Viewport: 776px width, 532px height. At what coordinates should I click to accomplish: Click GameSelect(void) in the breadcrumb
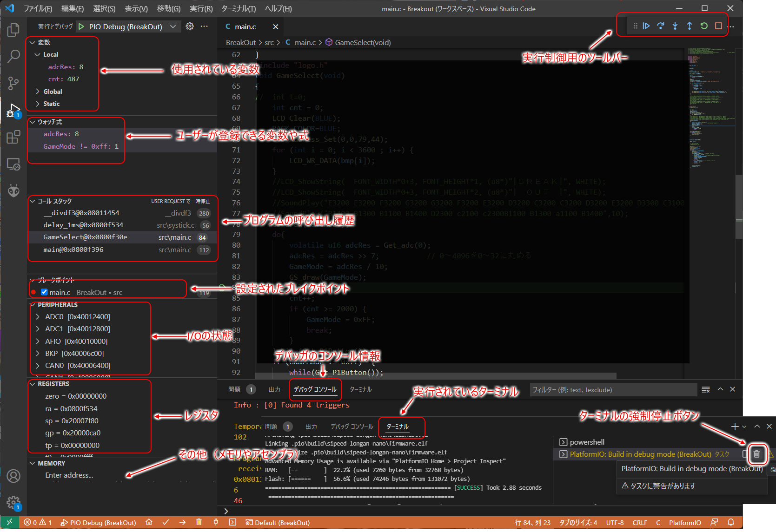pos(363,42)
